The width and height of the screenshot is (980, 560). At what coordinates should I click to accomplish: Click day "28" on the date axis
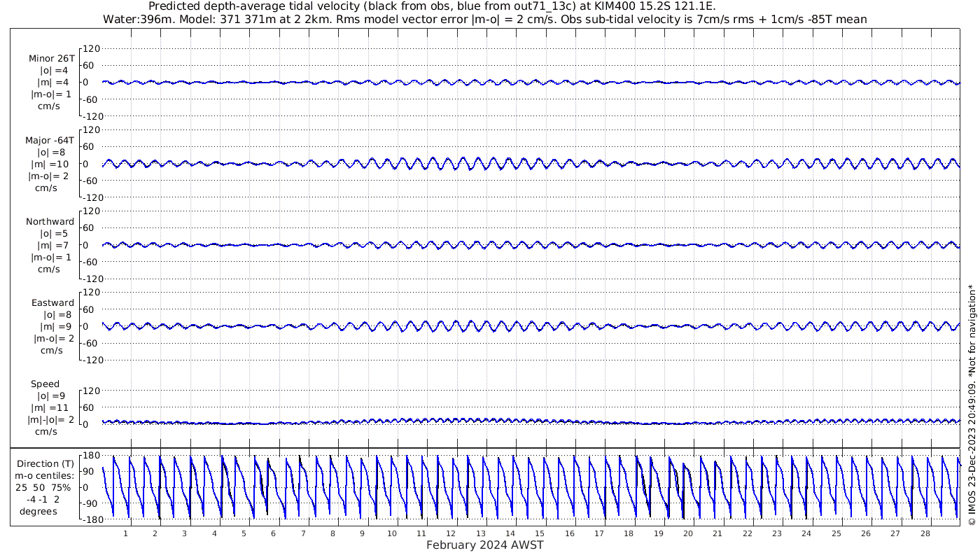[x=925, y=533]
